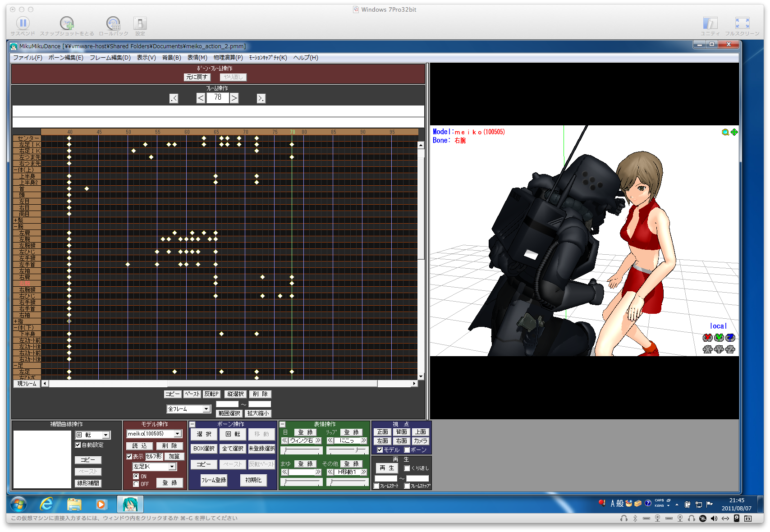Click the 全て選択 button
This screenshot has height=532, width=770.
coord(233,449)
